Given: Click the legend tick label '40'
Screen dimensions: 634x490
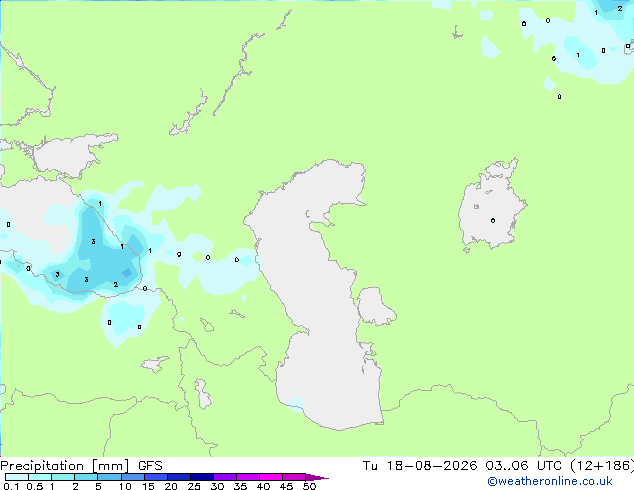Looking at the screenshot, I should [263, 486].
